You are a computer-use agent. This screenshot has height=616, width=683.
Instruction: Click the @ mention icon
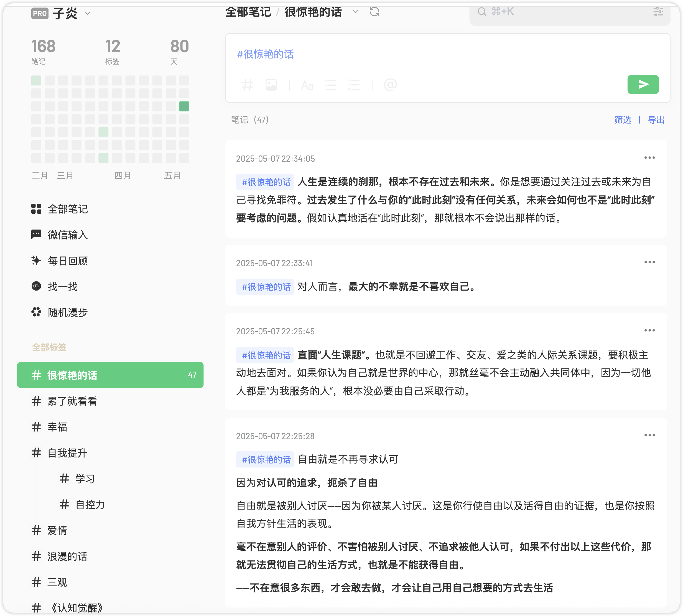pos(390,85)
